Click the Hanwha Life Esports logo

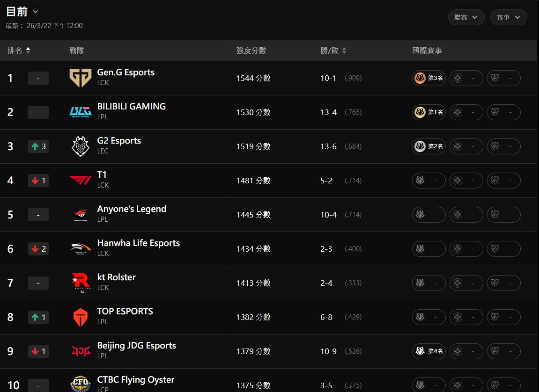[80, 249]
